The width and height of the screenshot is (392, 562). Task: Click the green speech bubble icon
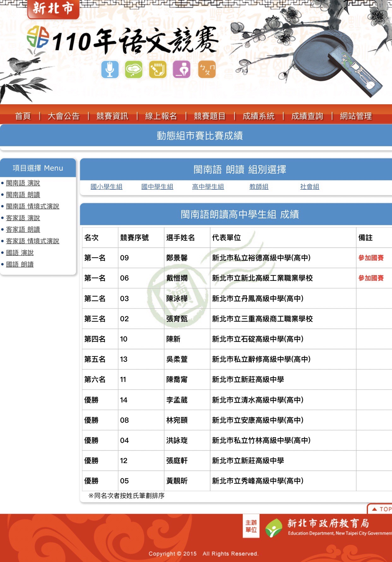(x=134, y=69)
